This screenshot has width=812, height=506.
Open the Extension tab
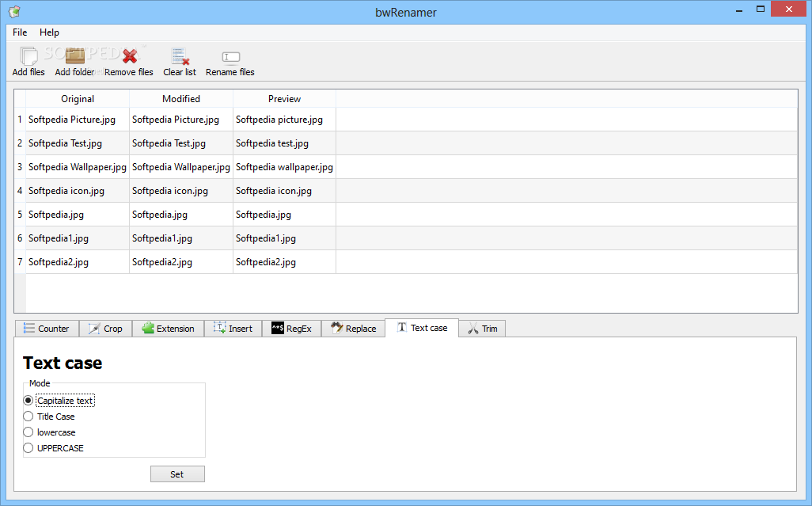pos(169,329)
